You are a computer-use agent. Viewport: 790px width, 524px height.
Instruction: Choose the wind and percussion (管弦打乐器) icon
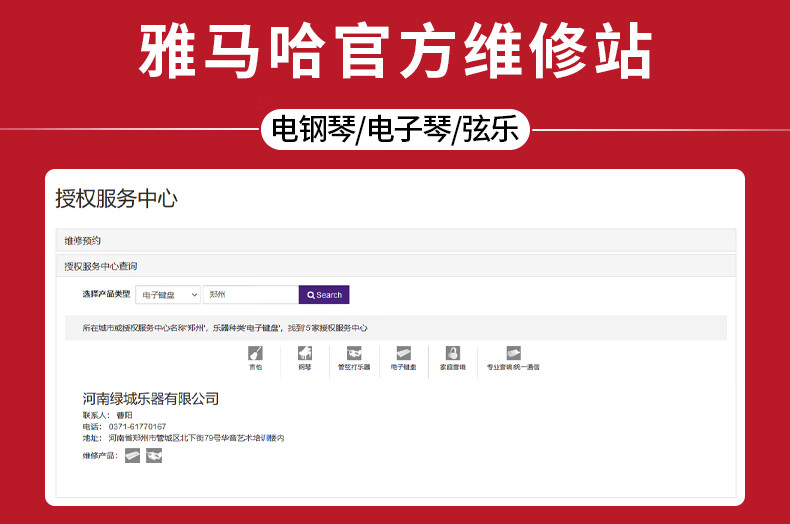(354, 353)
